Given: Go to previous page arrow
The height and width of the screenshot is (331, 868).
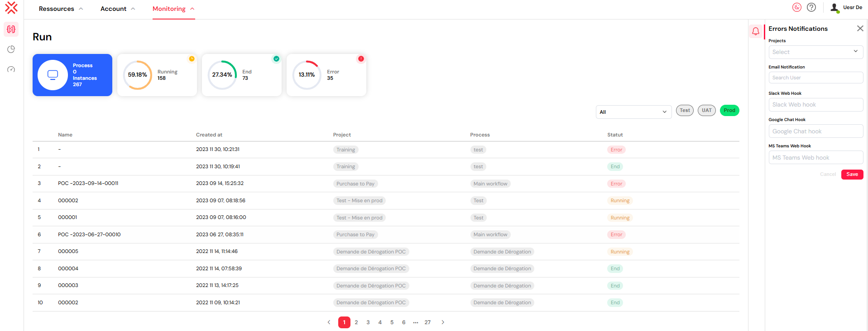Looking at the screenshot, I should [x=329, y=322].
